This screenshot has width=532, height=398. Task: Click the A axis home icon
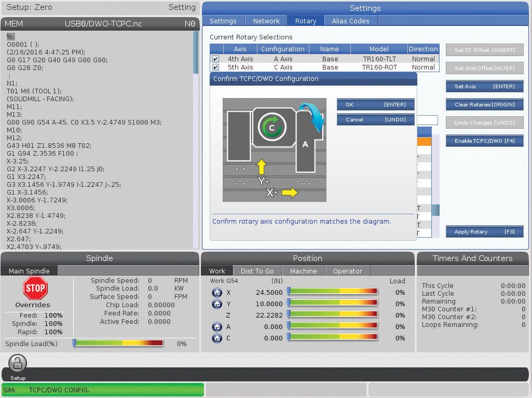pos(217,326)
